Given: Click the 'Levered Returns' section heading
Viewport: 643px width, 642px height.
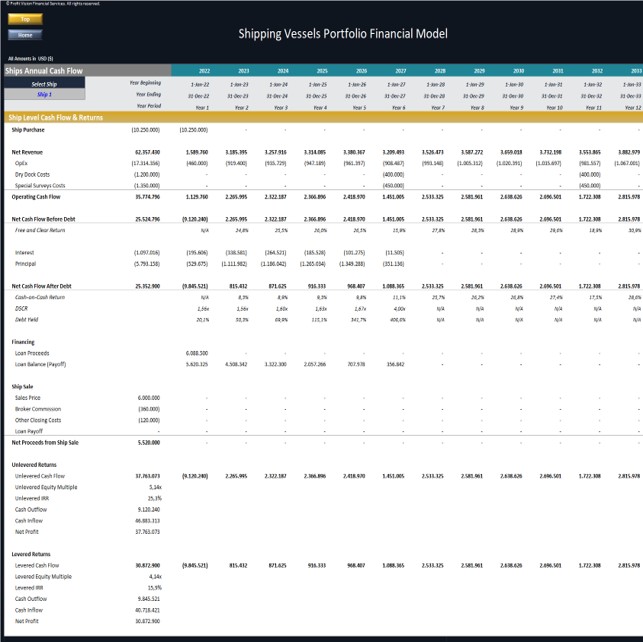Looking at the screenshot, I should (31, 554).
